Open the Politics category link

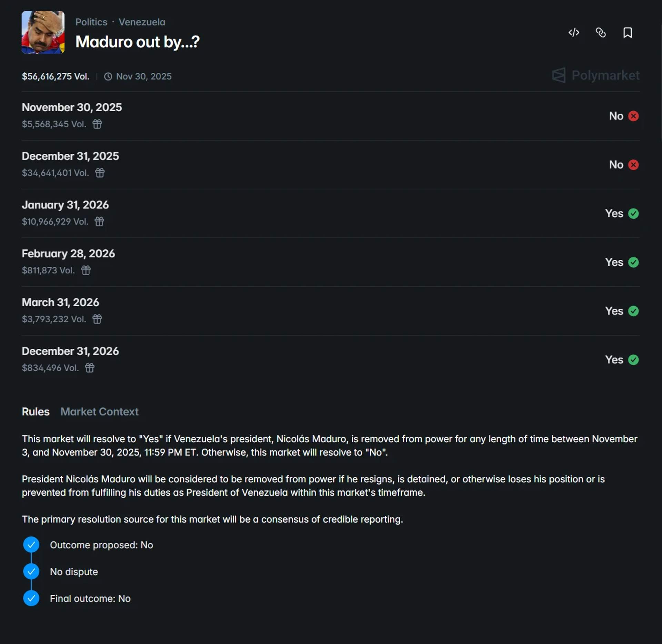pos(91,22)
